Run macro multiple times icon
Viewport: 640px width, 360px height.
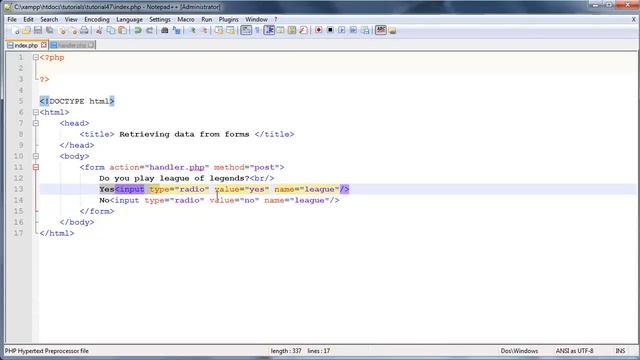[x=353, y=31]
